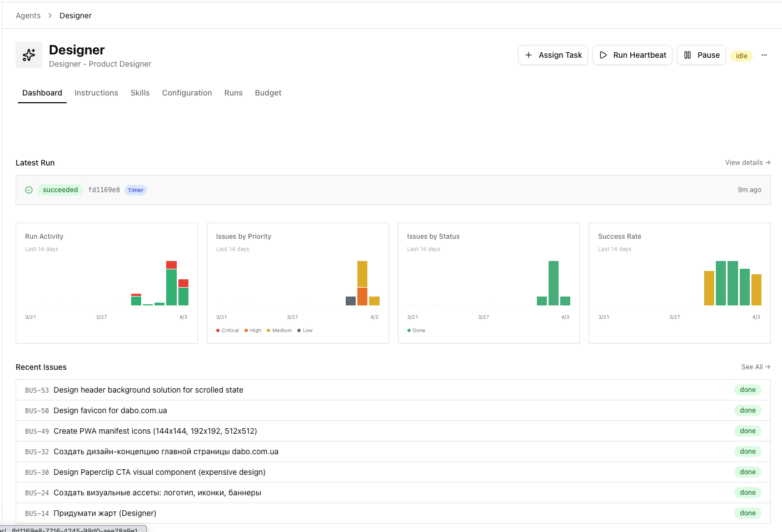
Task: Open the Budget tab
Action: (268, 93)
